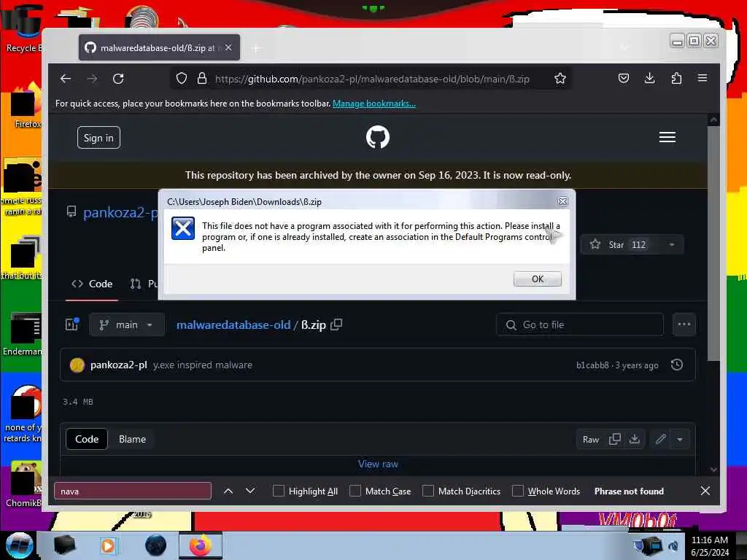
Task: Star the repository
Action: 618,245
